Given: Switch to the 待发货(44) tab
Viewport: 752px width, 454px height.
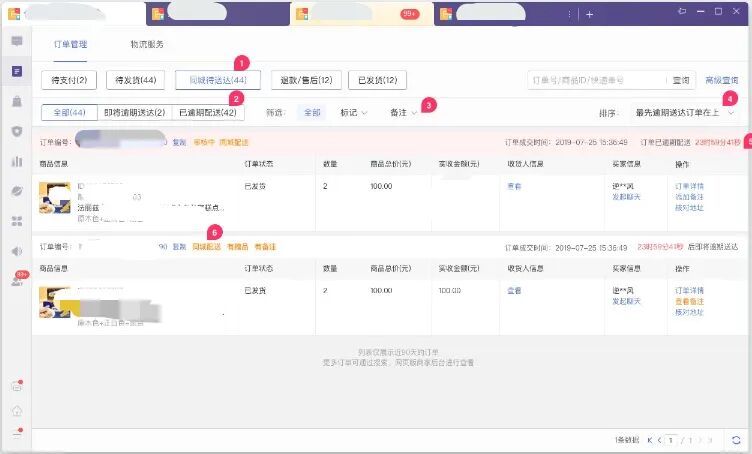Looking at the screenshot, I should point(136,80).
